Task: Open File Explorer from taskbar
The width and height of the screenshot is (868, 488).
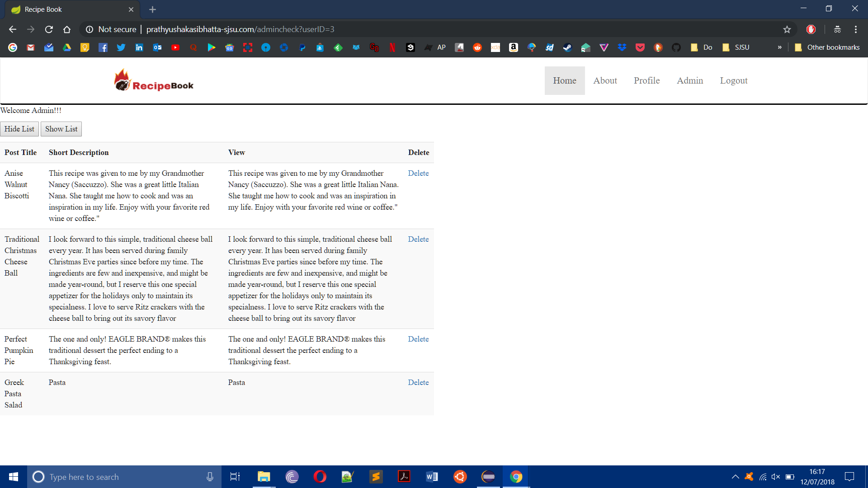Action: coord(264,477)
